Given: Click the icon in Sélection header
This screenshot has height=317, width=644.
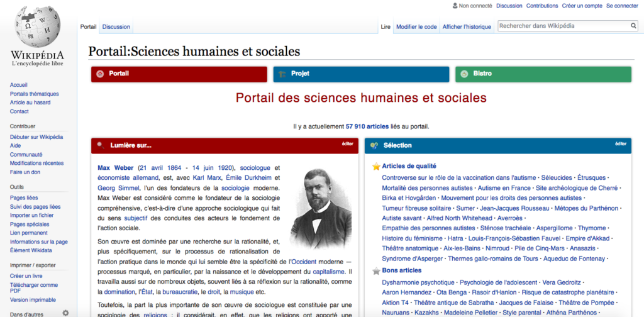Looking at the screenshot, I should tap(374, 145).
